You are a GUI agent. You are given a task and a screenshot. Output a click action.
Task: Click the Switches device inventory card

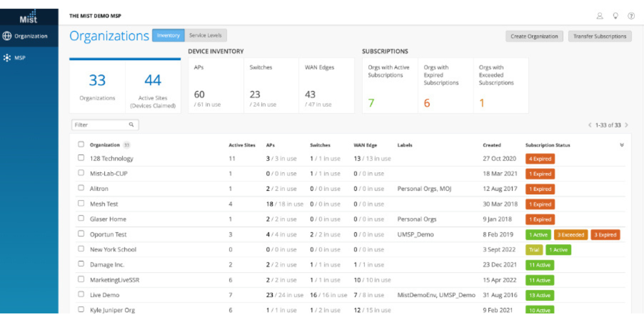(x=272, y=86)
